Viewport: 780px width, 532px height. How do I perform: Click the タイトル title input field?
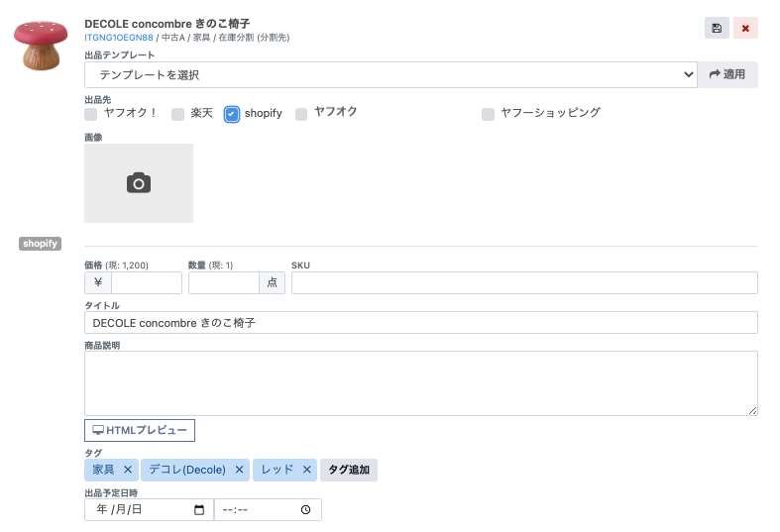421,323
